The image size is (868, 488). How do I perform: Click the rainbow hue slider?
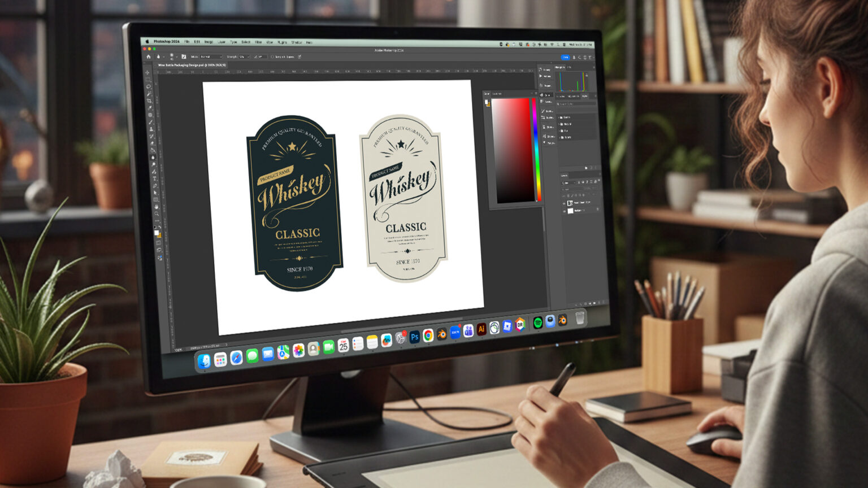tap(536, 150)
